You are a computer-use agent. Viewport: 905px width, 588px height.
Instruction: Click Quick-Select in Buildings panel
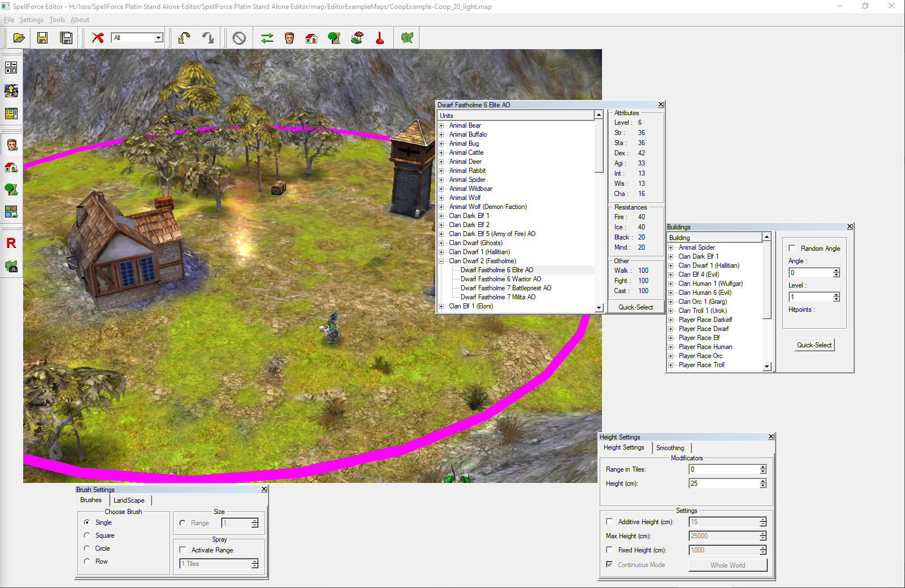click(815, 345)
